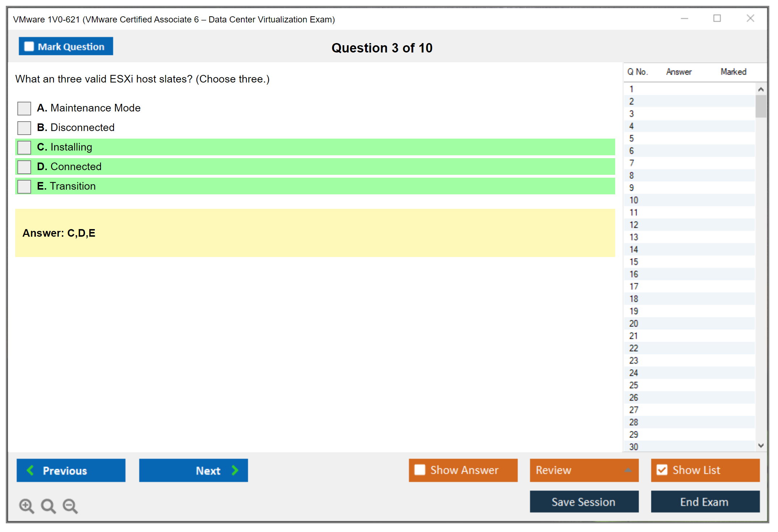
Task: Tick the checkbox for D Connected
Action: point(24,167)
